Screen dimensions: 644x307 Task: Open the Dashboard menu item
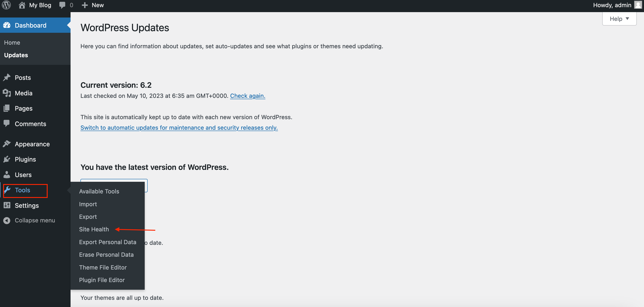click(x=35, y=25)
